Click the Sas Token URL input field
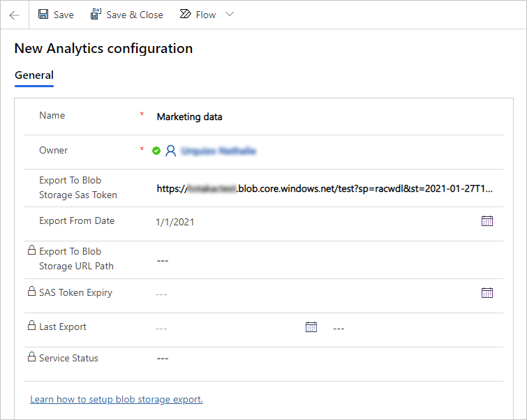This screenshot has width=527, height=420. click(x=325, y=188)
